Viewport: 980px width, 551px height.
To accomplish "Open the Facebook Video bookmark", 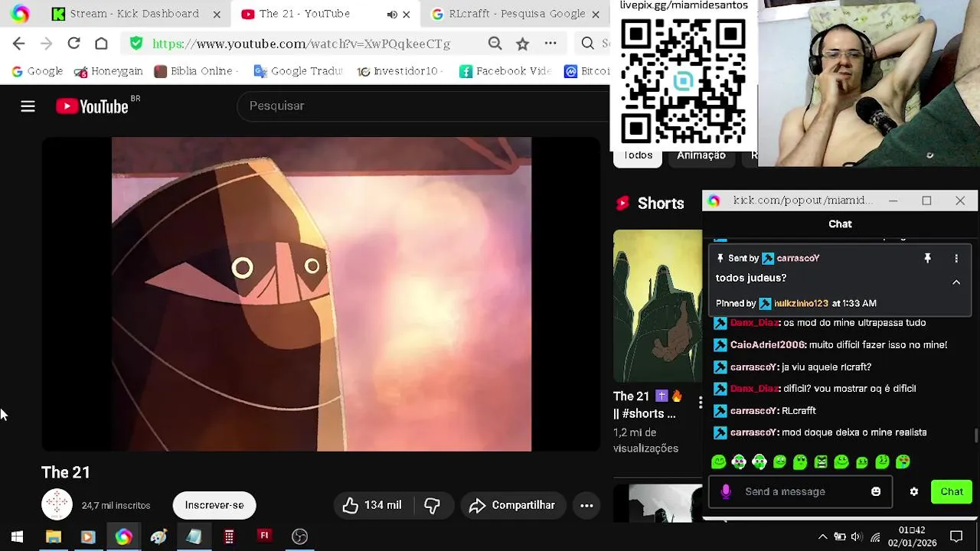I will pyautogui.click(x=505, y=71).
